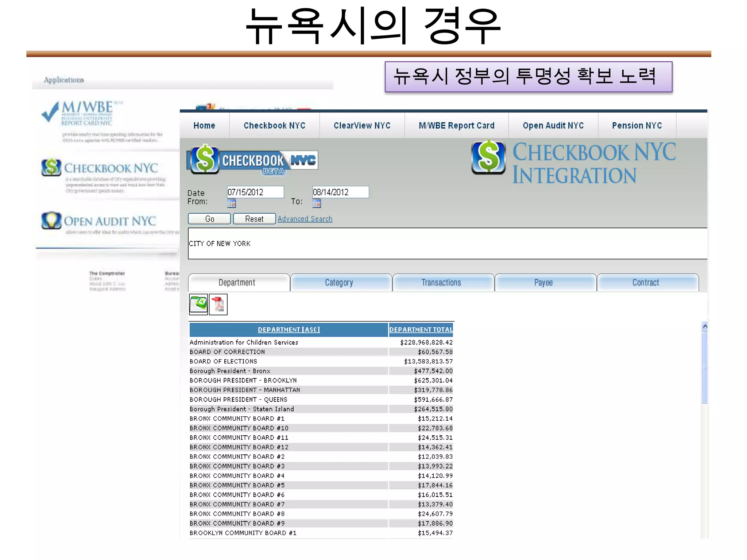Select the BOROUGH PRESIDENT - QUEENS row
The width and height of the screenshot is (747, 560).
coord(321,400)
